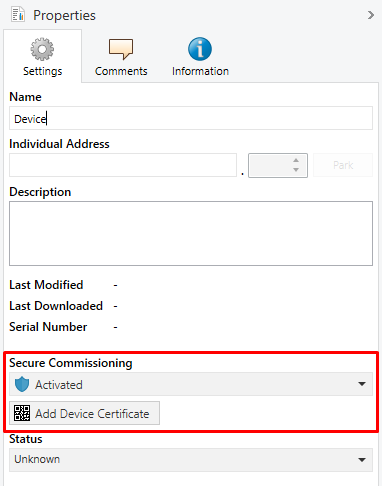This screenshot has width=382, height=486.
Task: Click the blue shield Activated icon
Action: 22,384
